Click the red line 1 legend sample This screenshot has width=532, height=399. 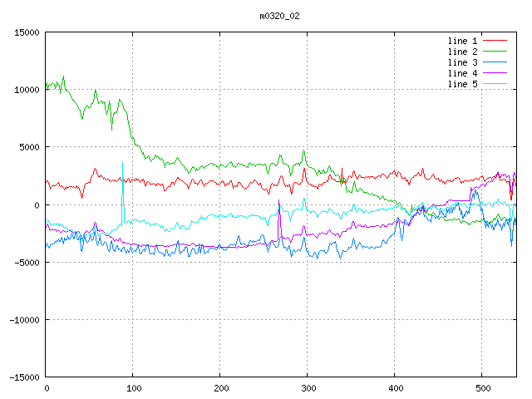tap(495, 41)
